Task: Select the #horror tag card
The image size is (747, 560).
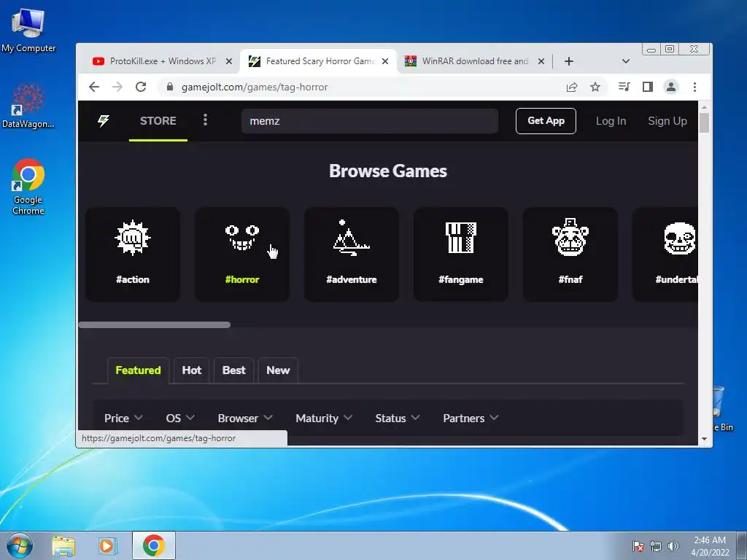Action: point(242,254)
